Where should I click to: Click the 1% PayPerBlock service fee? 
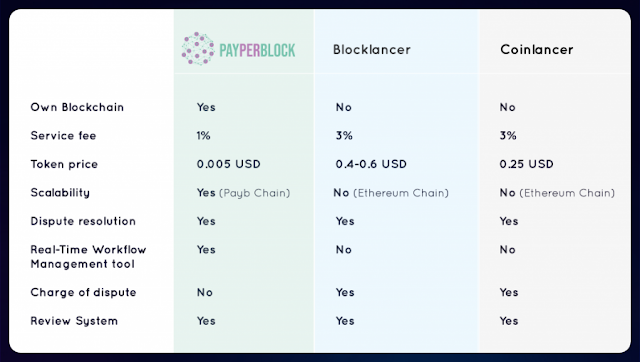coord(203,135)
